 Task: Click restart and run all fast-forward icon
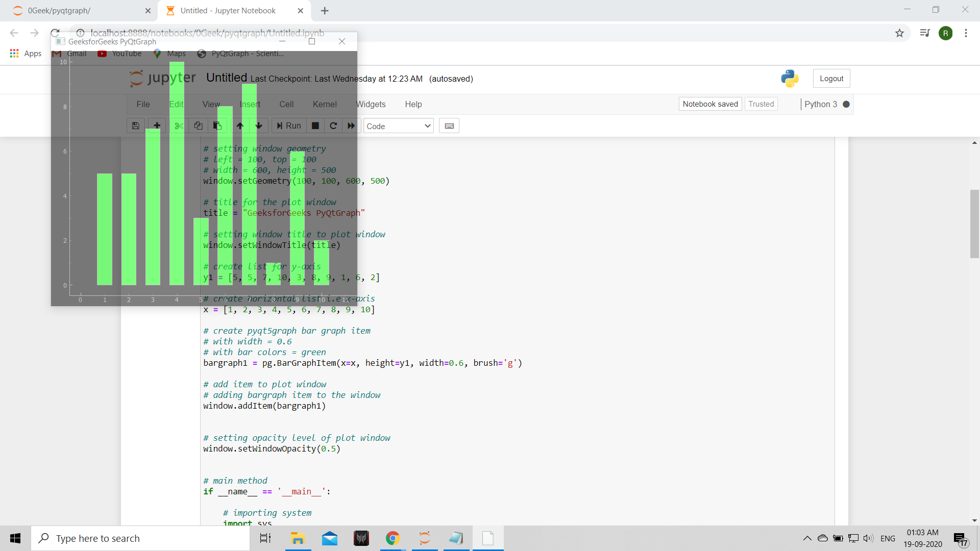coord(351,126)
